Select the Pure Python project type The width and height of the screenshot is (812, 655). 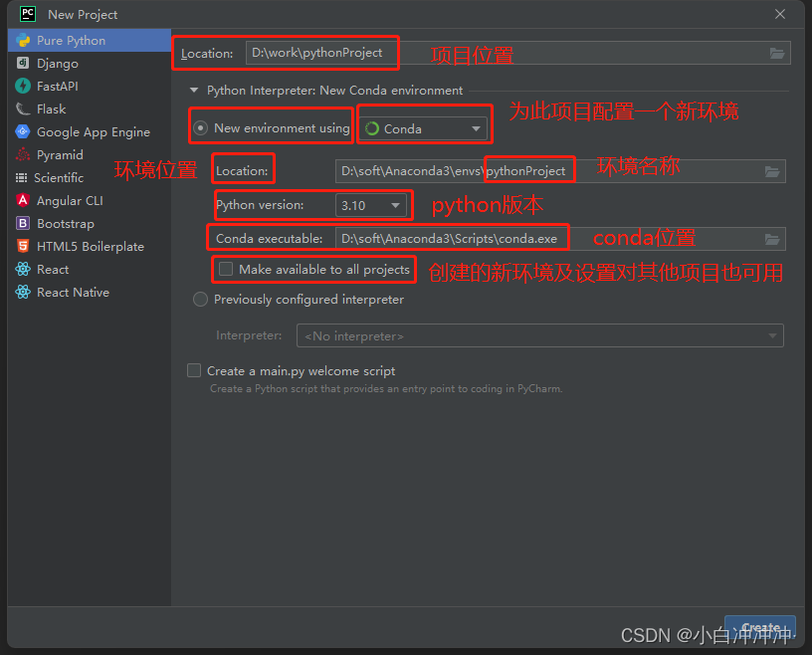tap(90, 41)
